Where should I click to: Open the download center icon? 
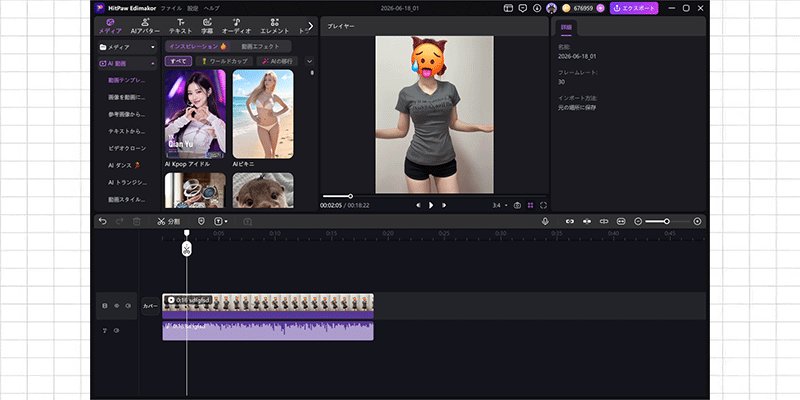coord(537,8)
